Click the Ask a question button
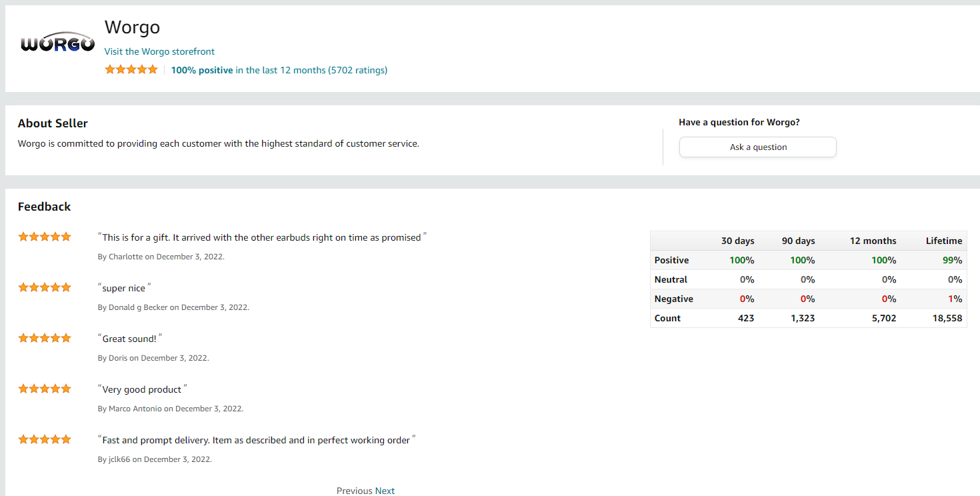The height and width of the screenshot is (496, 980). point(758,147)
